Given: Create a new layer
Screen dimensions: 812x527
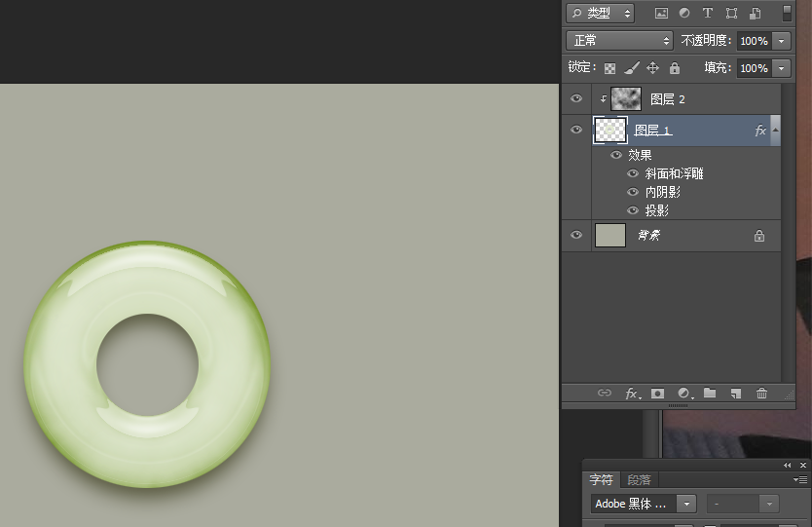Looking at the screenshot, I should pos(736,394).
